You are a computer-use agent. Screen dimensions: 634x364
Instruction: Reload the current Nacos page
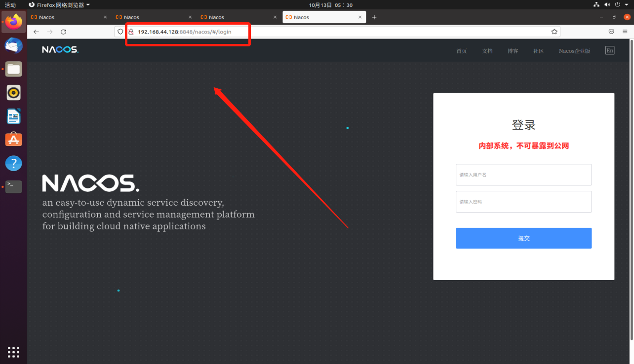[x=63, y=32]
